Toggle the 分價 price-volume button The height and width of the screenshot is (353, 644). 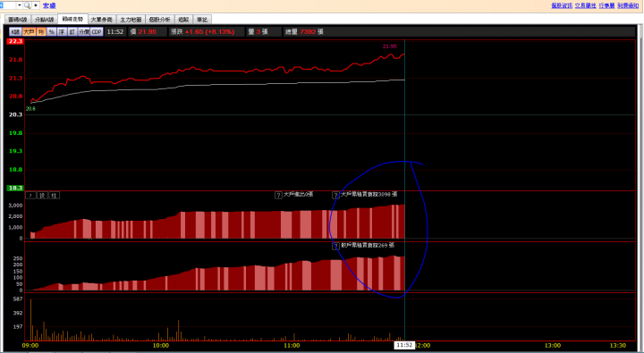(84, 31)
